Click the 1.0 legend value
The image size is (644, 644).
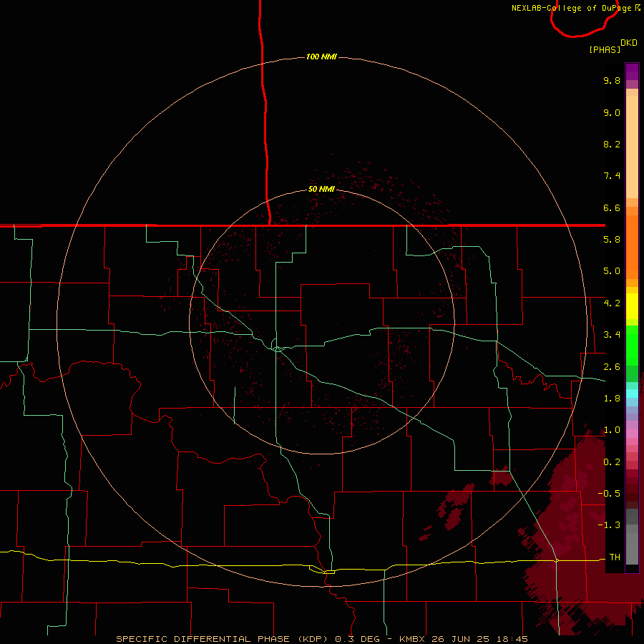pyautogui.click(x=612, y=430)
